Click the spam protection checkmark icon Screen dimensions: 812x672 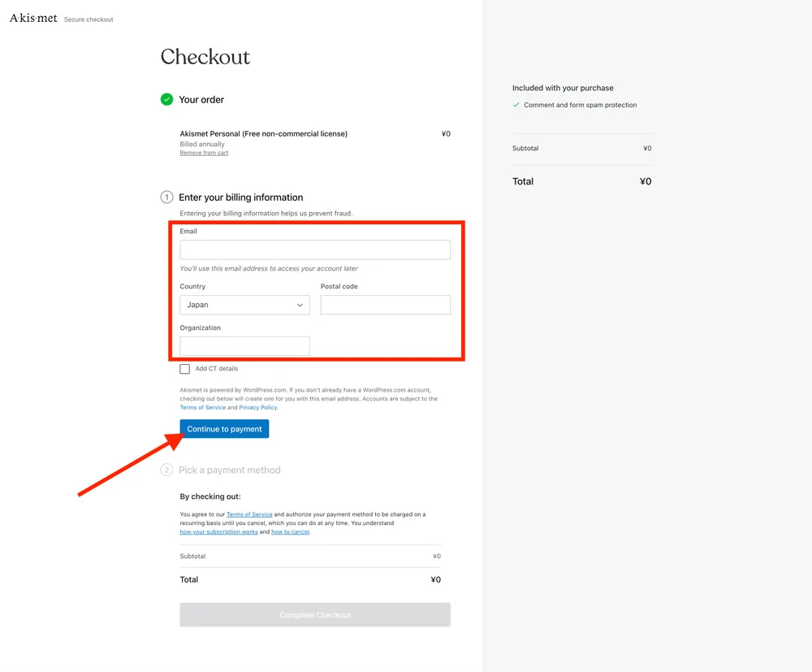pyautogui.click(x=516, y=105)
